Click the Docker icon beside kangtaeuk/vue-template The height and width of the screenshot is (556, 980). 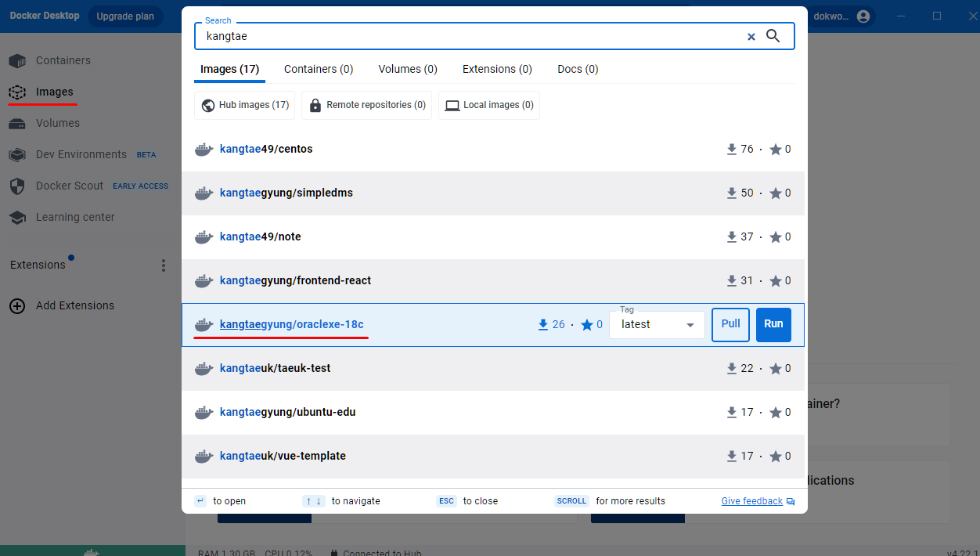pos(204,457)
